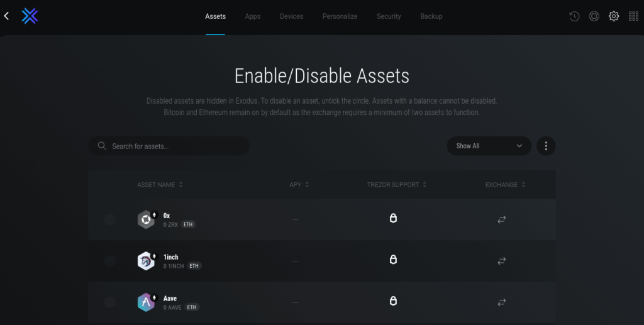The image size is (644, 325).
Task: Click the Search for assets field
Action: point(176,146)
